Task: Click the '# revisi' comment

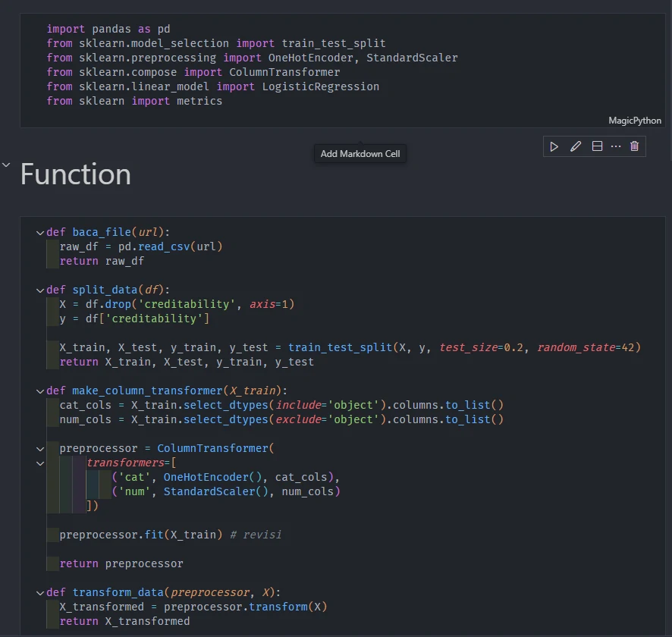Action: [x=256, y=535]
